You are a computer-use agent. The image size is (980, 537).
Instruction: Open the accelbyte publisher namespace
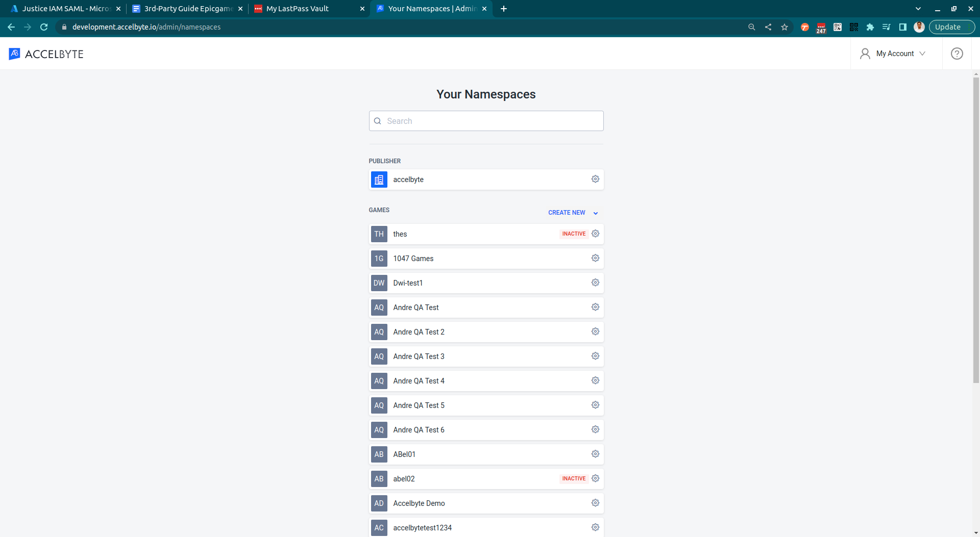pos(486,180)
